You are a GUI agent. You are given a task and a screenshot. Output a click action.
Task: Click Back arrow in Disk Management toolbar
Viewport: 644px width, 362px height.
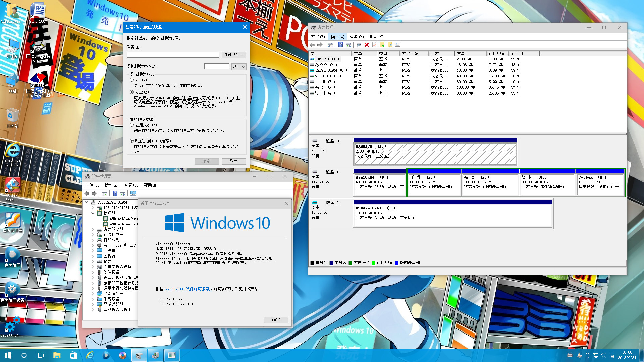tap(313, 45)
